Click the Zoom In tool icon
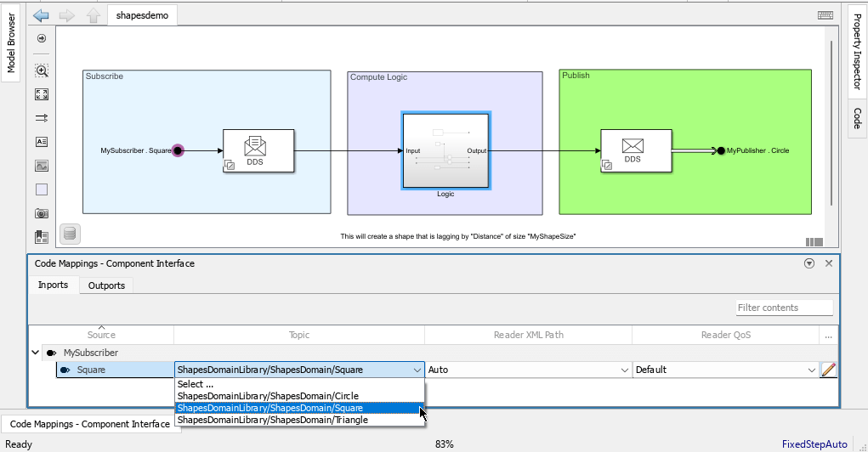The width and height of the screenshot is (868, 452). point(42,71)
